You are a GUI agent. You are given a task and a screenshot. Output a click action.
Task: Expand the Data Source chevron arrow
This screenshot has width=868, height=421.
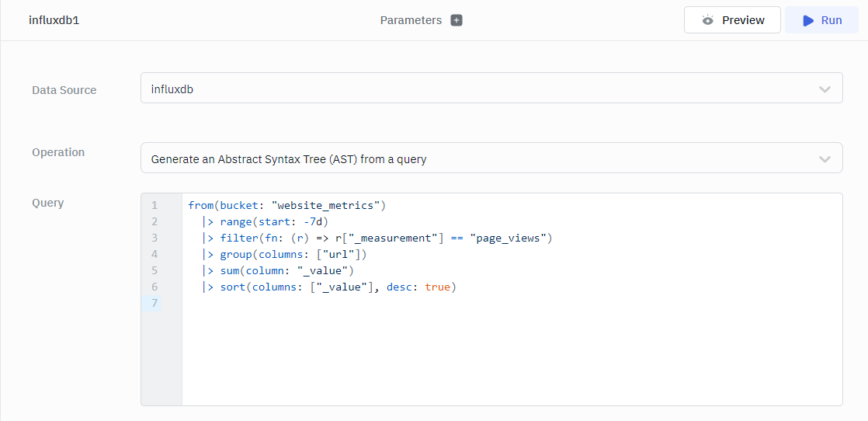tap(825, 89)
